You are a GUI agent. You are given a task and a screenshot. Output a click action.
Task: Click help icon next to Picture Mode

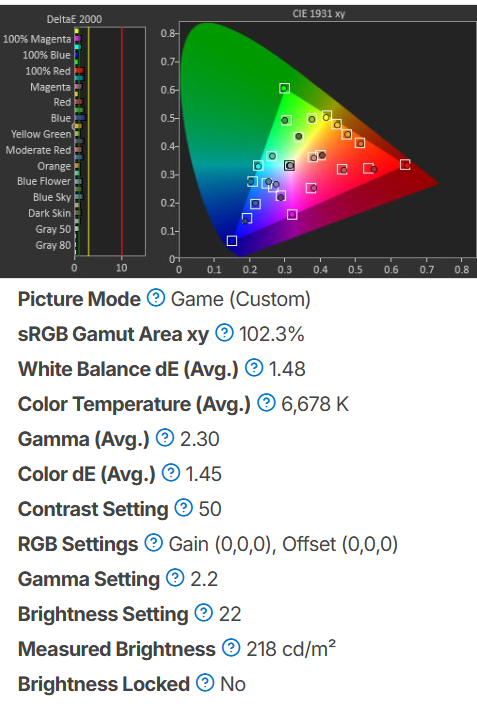tap(156, 298)
